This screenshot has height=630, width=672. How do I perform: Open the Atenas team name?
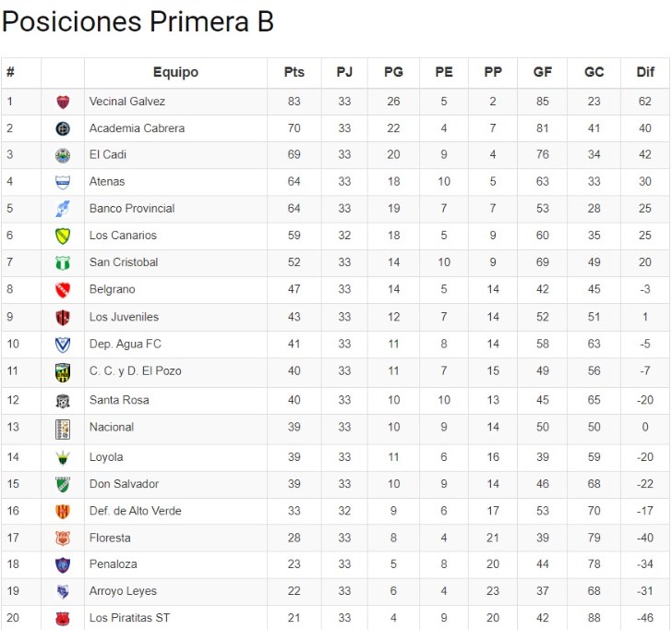click(x=107, y=182)
